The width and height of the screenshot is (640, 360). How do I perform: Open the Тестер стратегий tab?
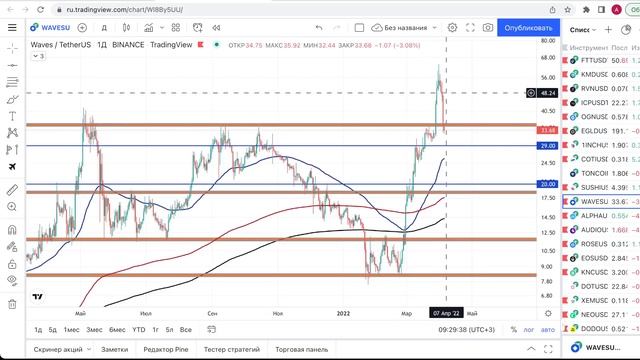[232, 349]
